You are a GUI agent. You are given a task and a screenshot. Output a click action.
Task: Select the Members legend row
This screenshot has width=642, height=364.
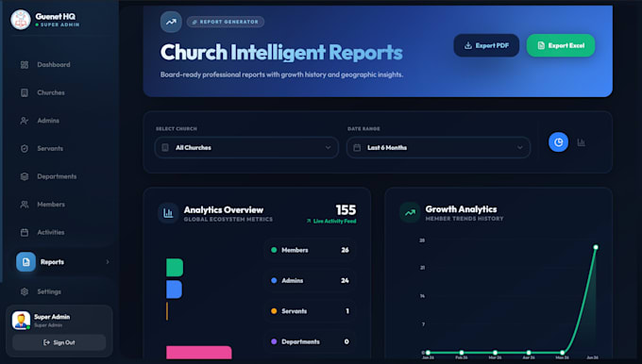[x=310, y=250]
